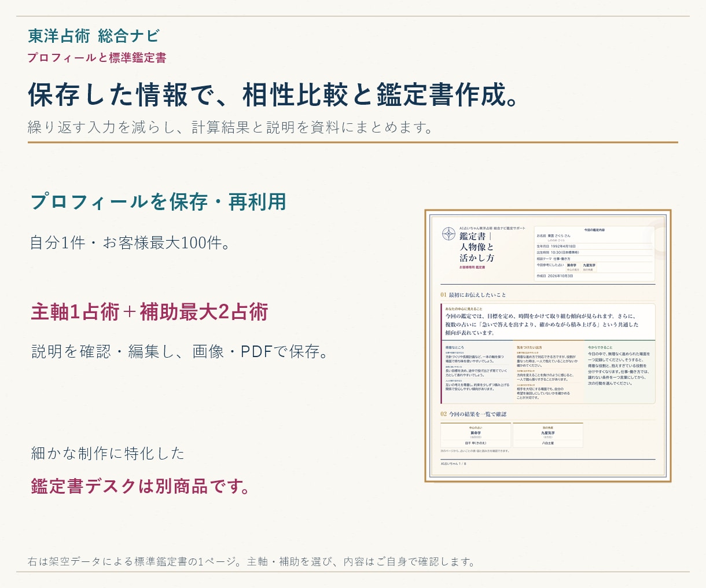Click the AI占いちゃん 1 / 8 page footer

click(453, 464)
